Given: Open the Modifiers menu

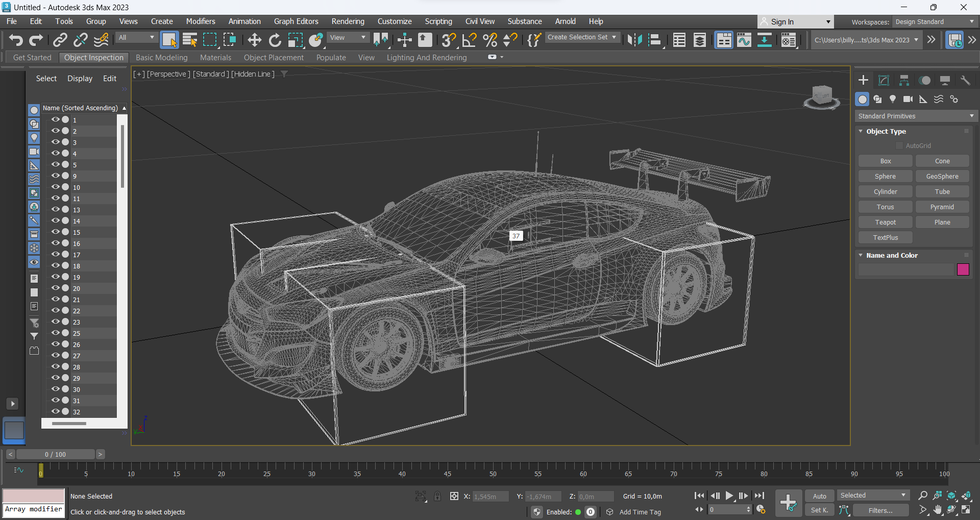Looking at the screenshot, I should pos(200,21).
